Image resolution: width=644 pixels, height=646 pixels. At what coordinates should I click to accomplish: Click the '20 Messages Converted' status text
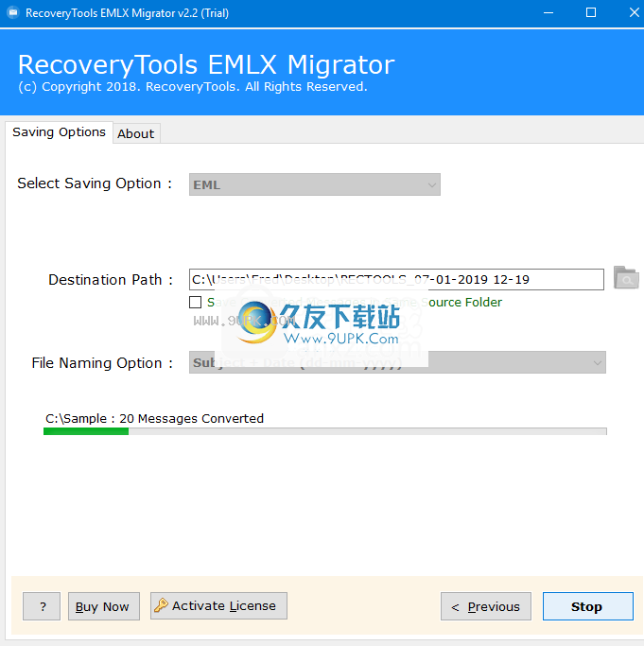192,419
